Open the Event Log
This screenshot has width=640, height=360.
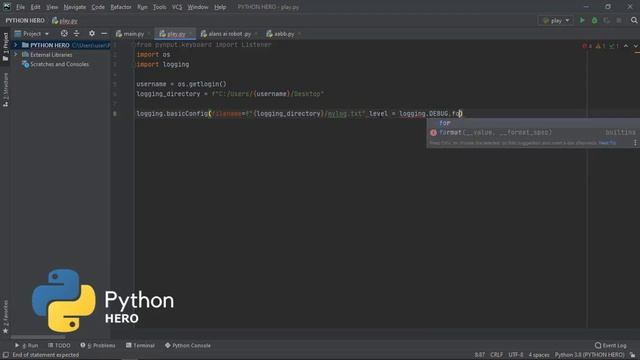pyautogui.click(x=611, y=345)
